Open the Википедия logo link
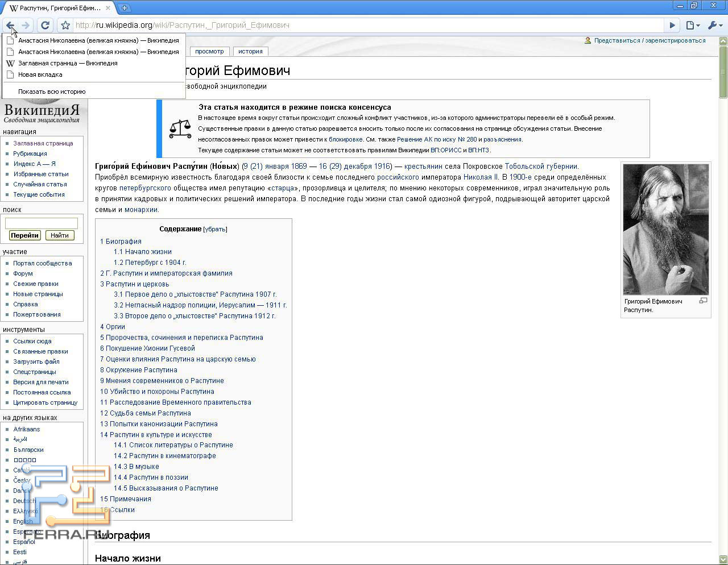The width and height of the screenshot is (728, 565). tap(42, 112)
